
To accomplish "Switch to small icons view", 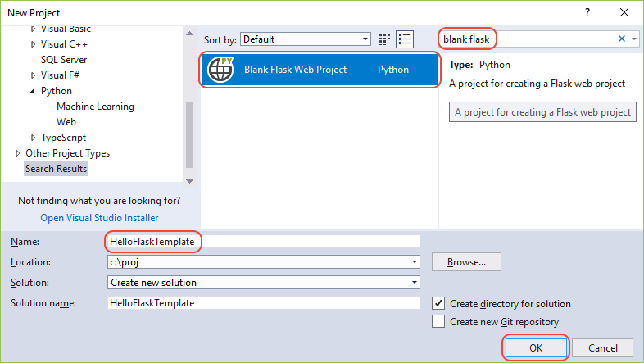I will [385, 39].
